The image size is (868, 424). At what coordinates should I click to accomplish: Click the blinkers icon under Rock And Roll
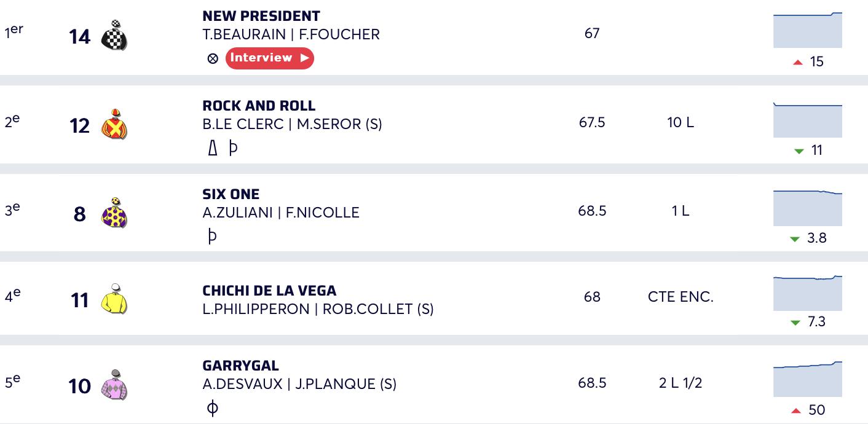[x=213, y=148]
